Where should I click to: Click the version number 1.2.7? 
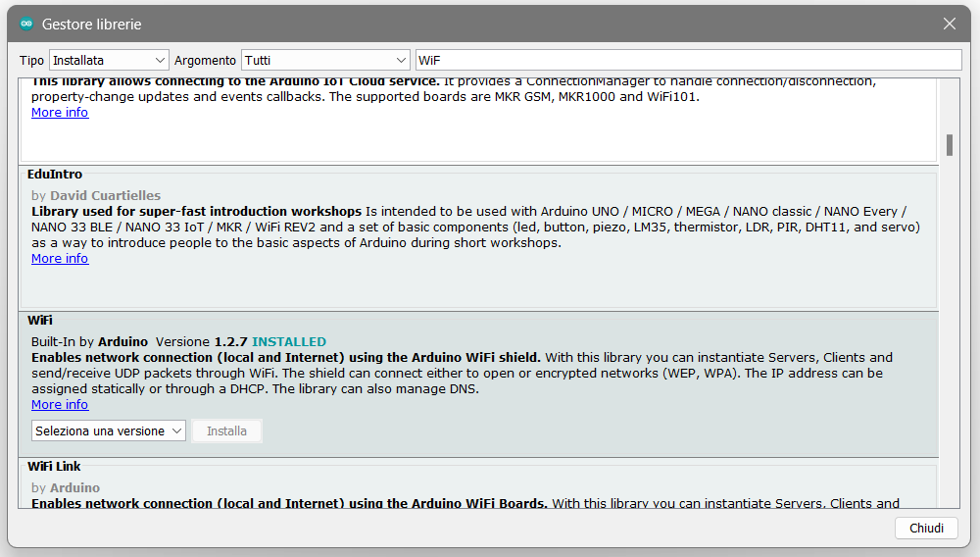[230, 342]
